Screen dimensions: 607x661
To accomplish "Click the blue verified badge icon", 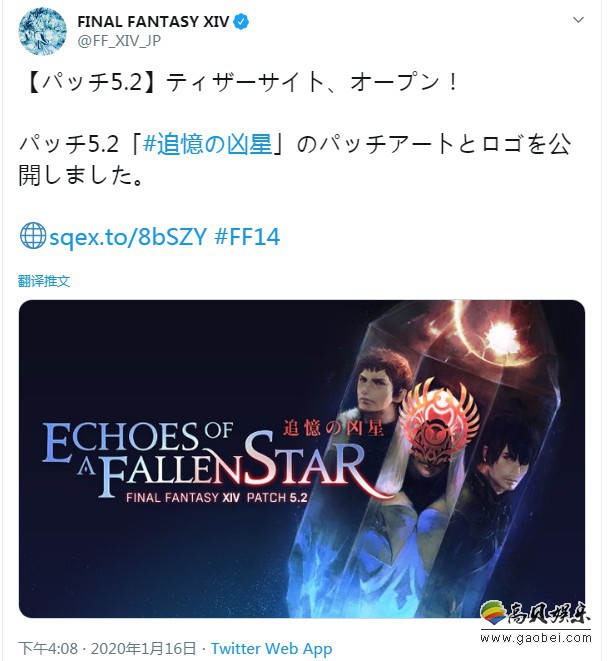I will point(241,21).
